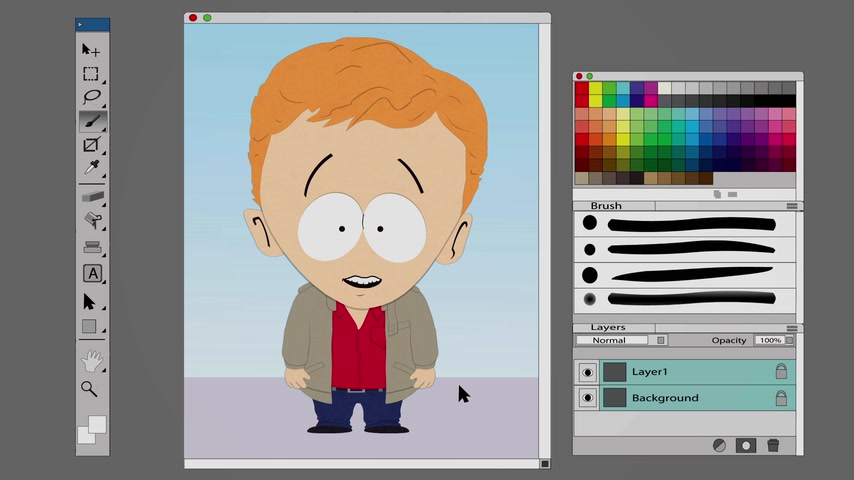Image resolution: width=854 pixels, height=480 pixels.
Task: Click the small rectangle icon below swatches
Action: point(733,195)
